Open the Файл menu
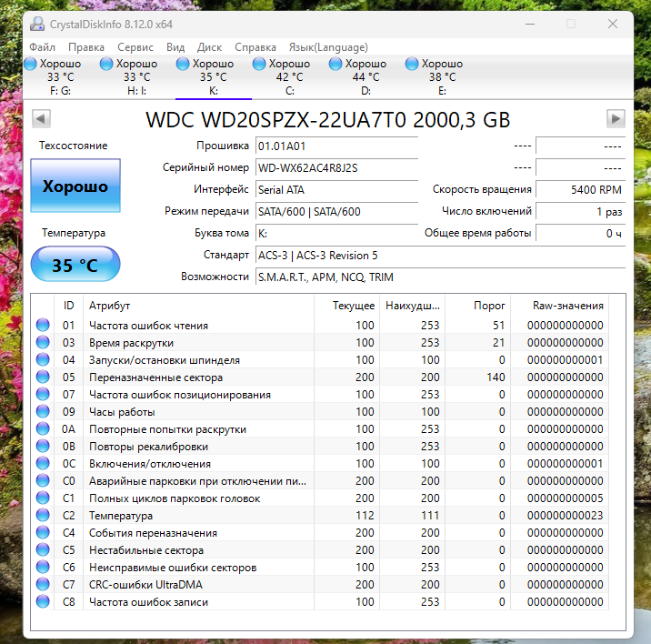Image resolution: width=651 pixels, height=644 pixels. (x=42, y=47)
